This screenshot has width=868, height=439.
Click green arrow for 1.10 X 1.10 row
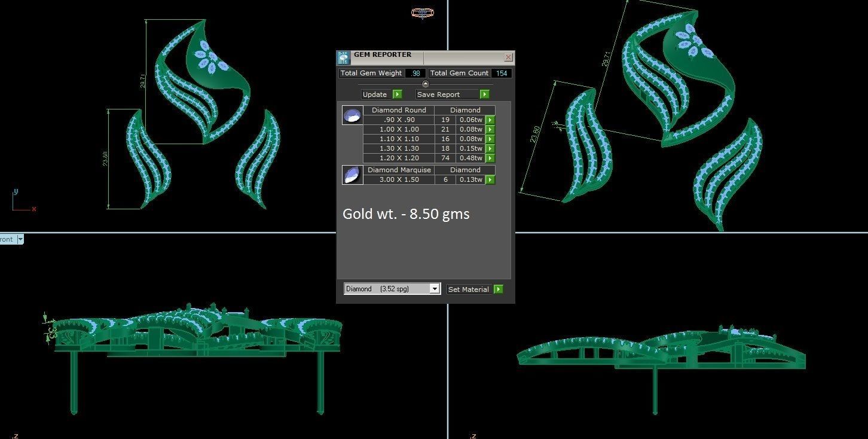tap(490, 139)
